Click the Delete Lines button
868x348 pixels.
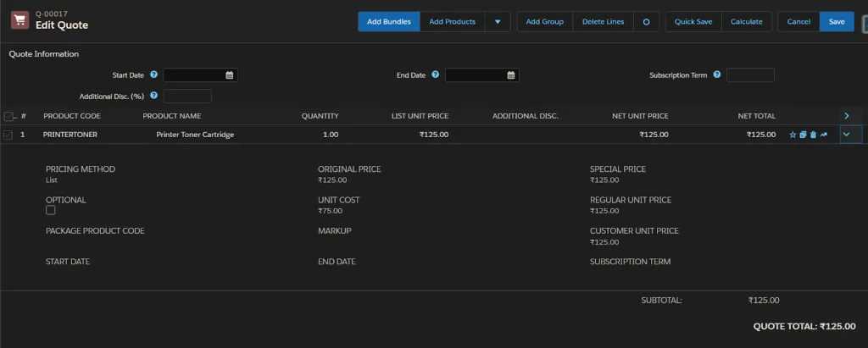click(x=603, y=21)
